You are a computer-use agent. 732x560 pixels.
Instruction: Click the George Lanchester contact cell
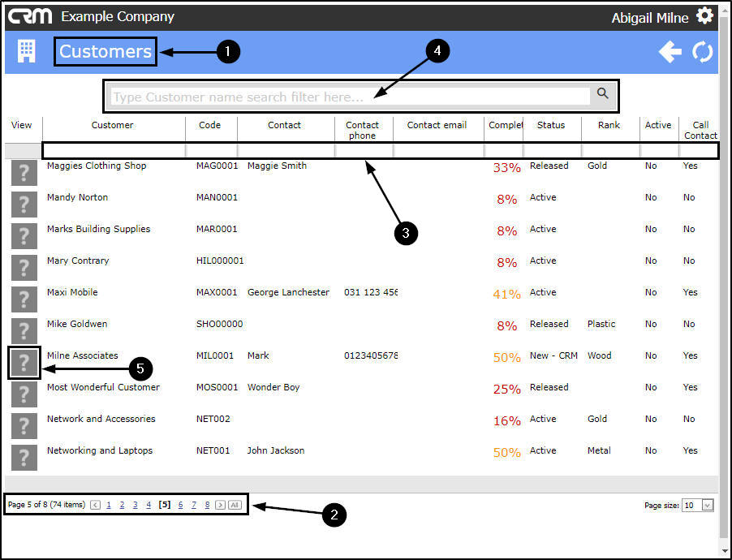click(288, 292)
